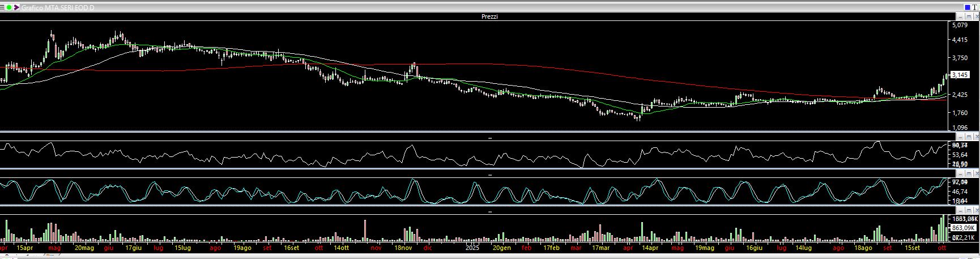The width and height of the screenshot is (980, 259).
Task: Click the Grafico MTA.SERI EOD D title
Action: (x=58, y=7)
